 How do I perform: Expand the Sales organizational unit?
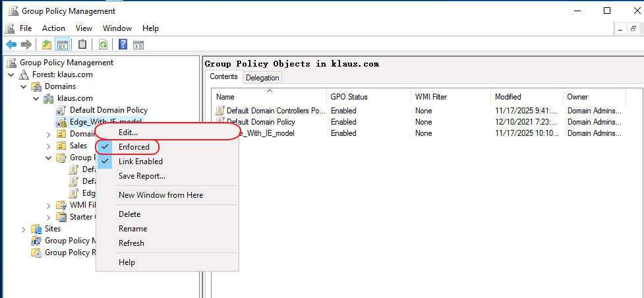(x=49, y=146)
